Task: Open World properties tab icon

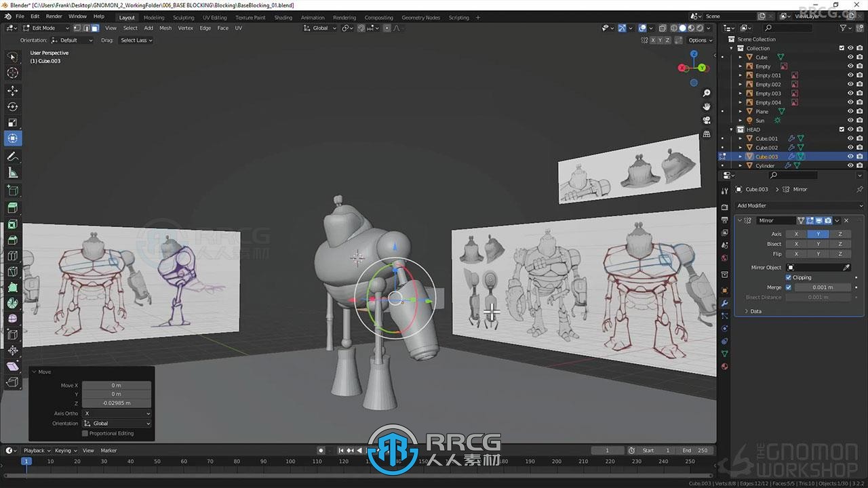Action: [x=724, y=258]
